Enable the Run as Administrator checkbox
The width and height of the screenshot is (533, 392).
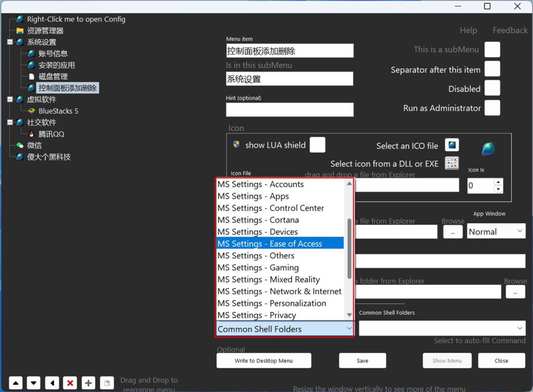click(492, 108)
